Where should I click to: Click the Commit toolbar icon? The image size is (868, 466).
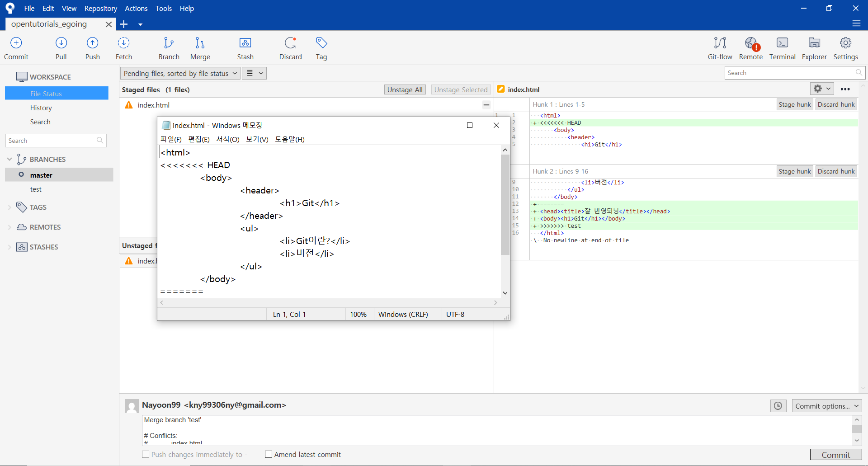16,48
